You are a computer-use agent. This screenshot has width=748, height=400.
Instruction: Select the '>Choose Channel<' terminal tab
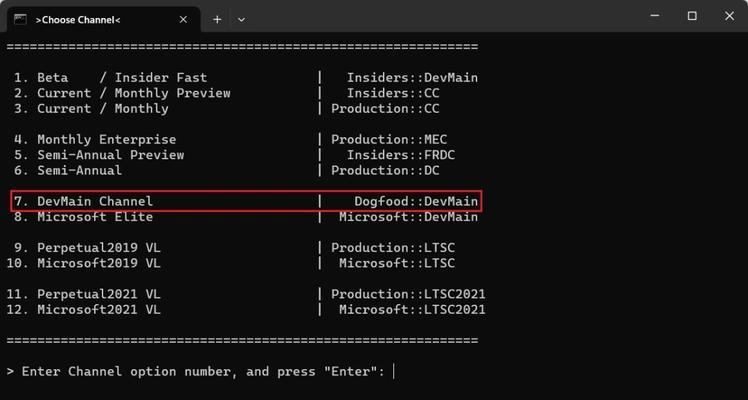[103, 20]
